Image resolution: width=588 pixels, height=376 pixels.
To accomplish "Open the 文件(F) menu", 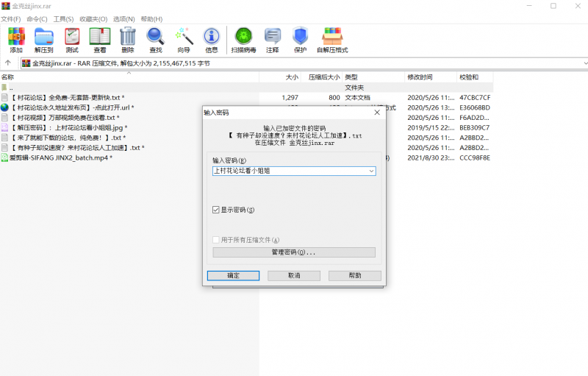I will (11, 18).
